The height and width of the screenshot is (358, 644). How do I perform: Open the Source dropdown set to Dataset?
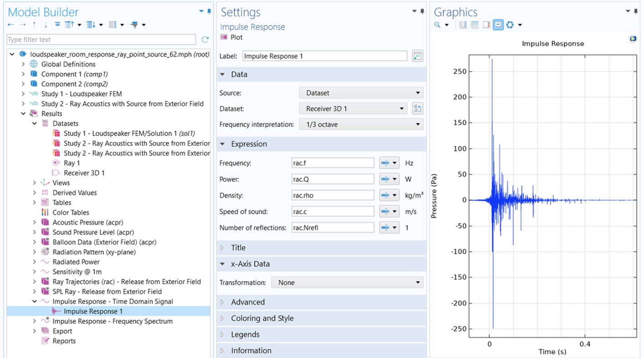point(361,93)
